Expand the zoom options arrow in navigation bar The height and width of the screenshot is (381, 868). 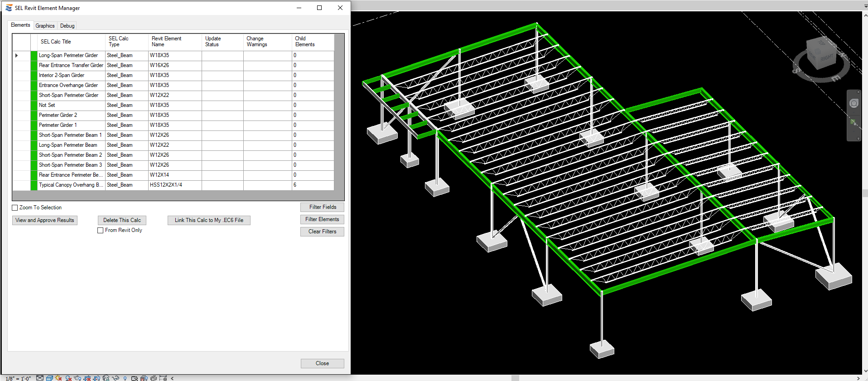coord(854,131)
